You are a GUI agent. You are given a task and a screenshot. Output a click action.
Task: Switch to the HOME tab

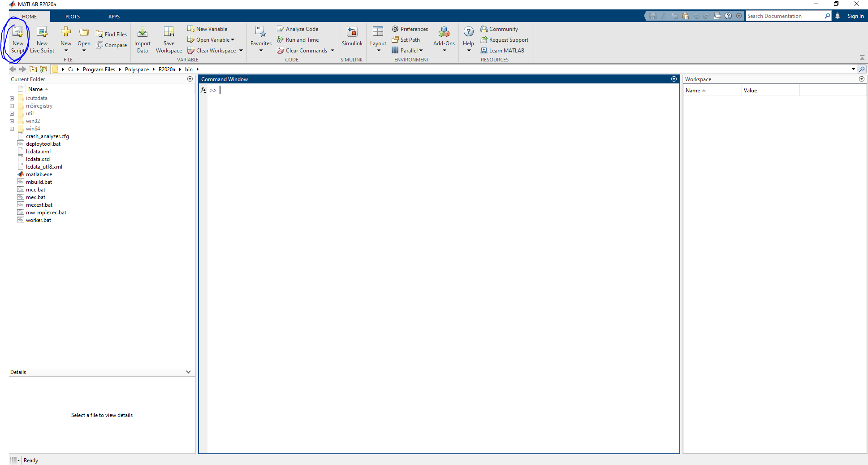coord(30,16)
